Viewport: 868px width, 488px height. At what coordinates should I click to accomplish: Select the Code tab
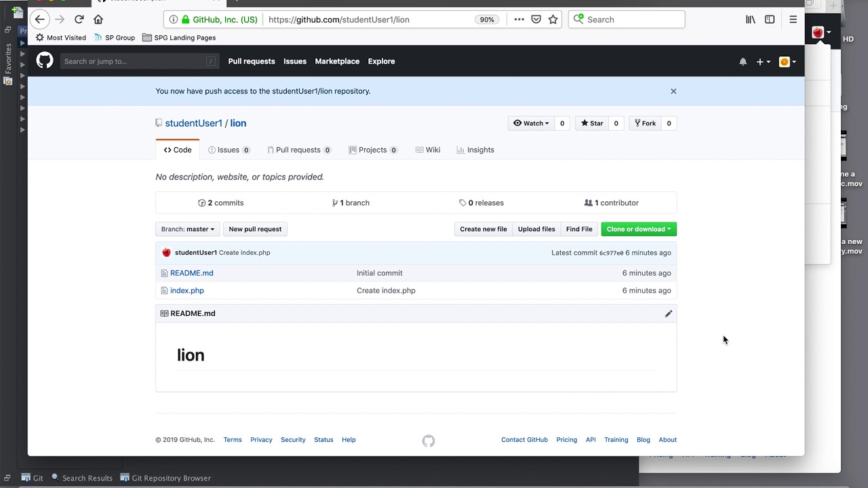178,150
